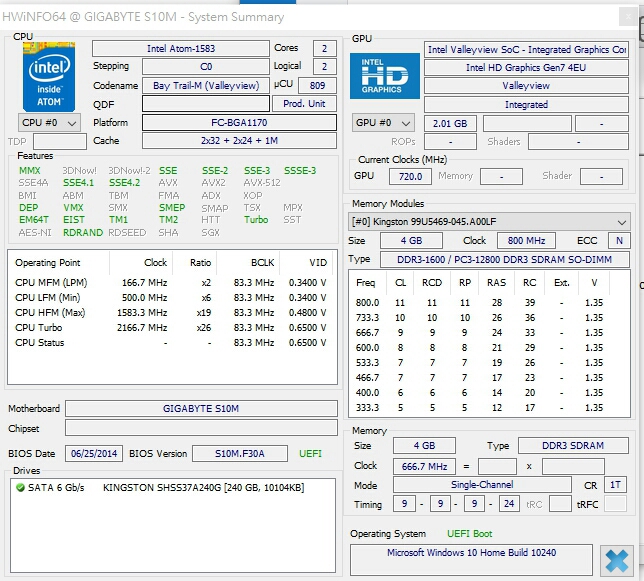Click the BIOS date 06/25/2014 field
Image resolution: width=644 pixels, height=581 pixels.
(x=94, y=454)
